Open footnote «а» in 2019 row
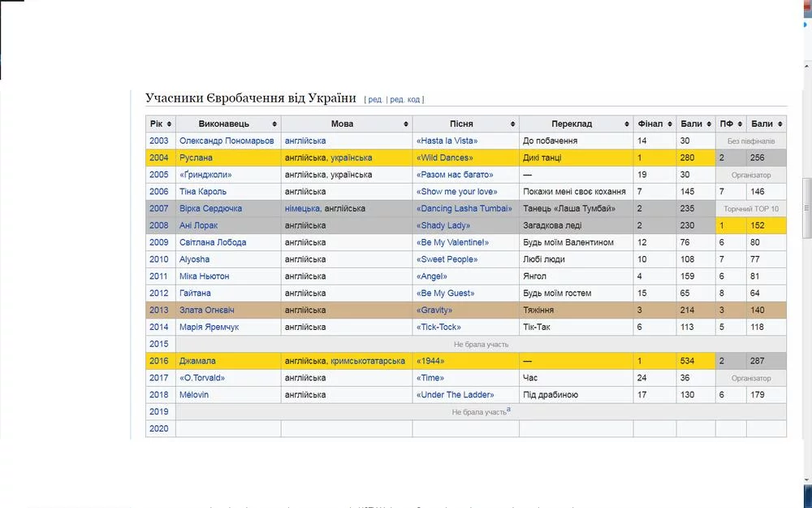Viewport: 812px width, 508px height. point(509,410)
